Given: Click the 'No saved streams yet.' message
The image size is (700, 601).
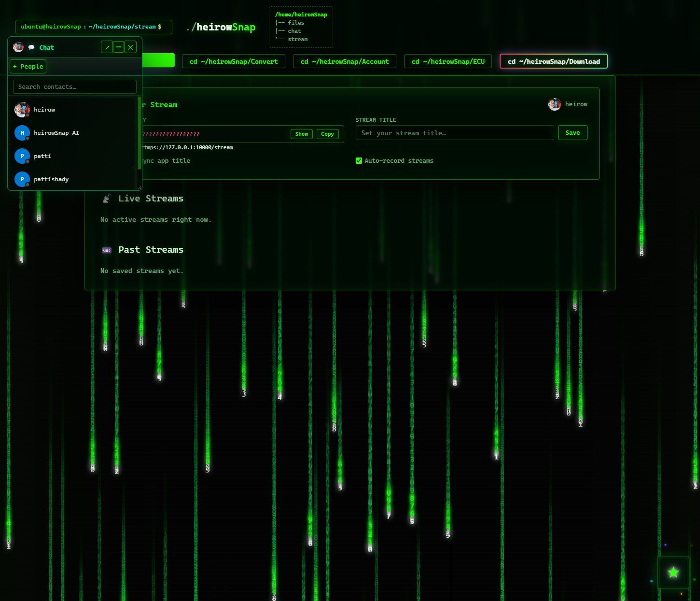Looking at the screenshot, I should (142, 271).
